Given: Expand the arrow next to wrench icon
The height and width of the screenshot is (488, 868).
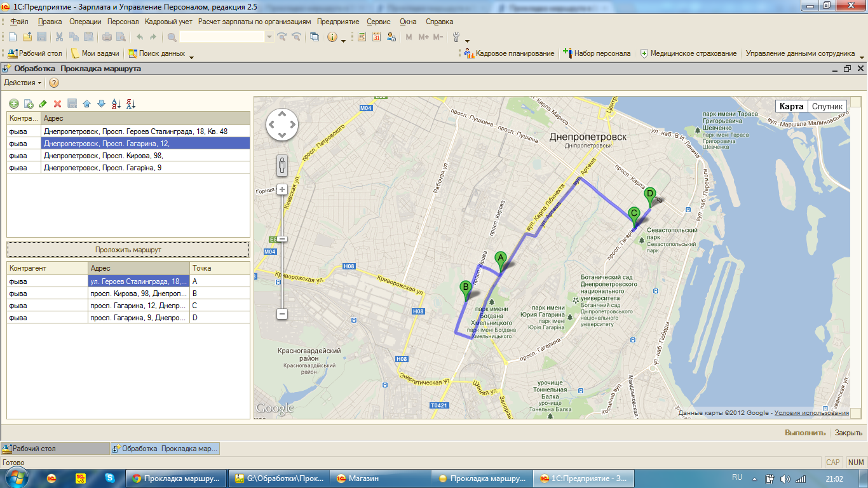Looking at the screenshot, I should [467, 41].
